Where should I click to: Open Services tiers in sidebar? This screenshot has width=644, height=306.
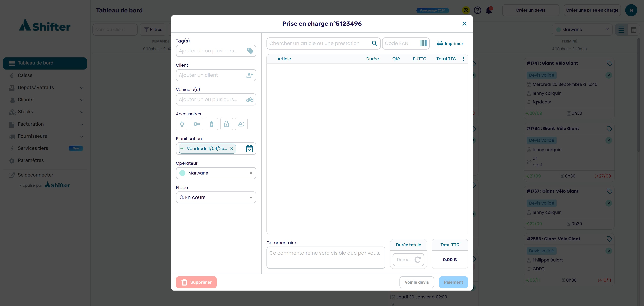point(45,148)
